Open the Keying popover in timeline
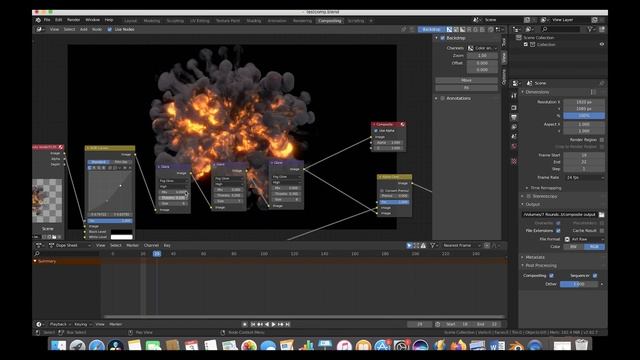 82,324
